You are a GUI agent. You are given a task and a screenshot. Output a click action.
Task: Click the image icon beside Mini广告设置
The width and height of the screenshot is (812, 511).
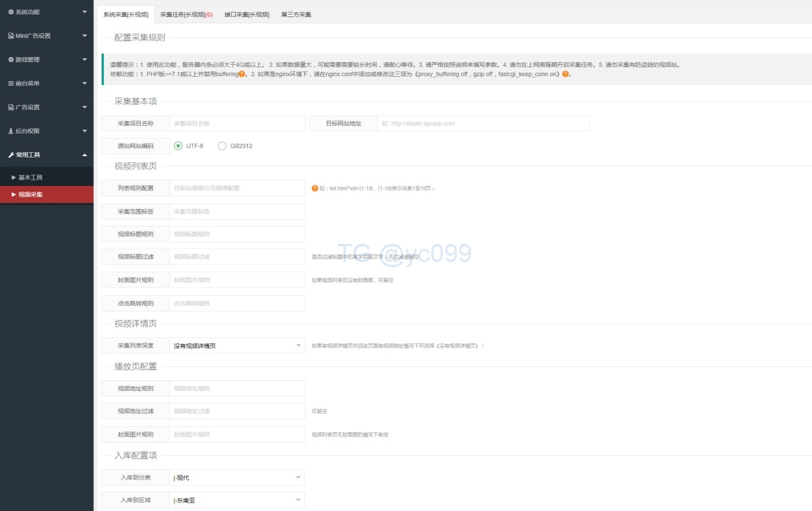point(11,36)
